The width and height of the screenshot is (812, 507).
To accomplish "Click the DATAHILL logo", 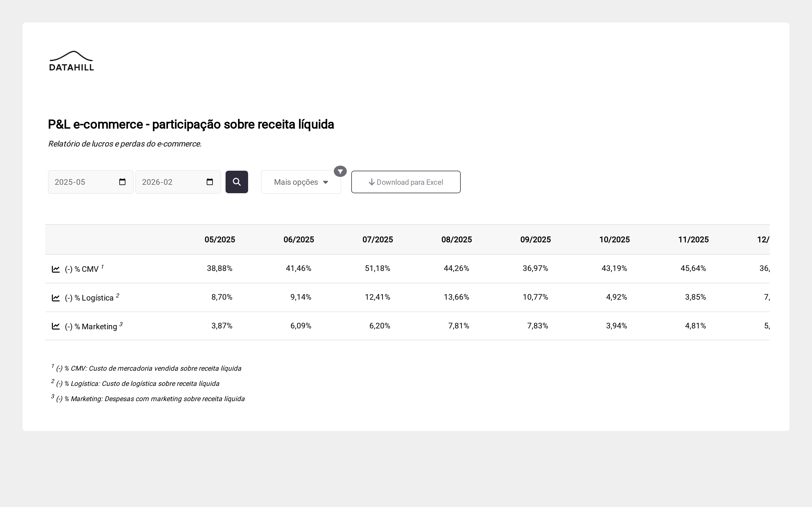I will 71,61.
